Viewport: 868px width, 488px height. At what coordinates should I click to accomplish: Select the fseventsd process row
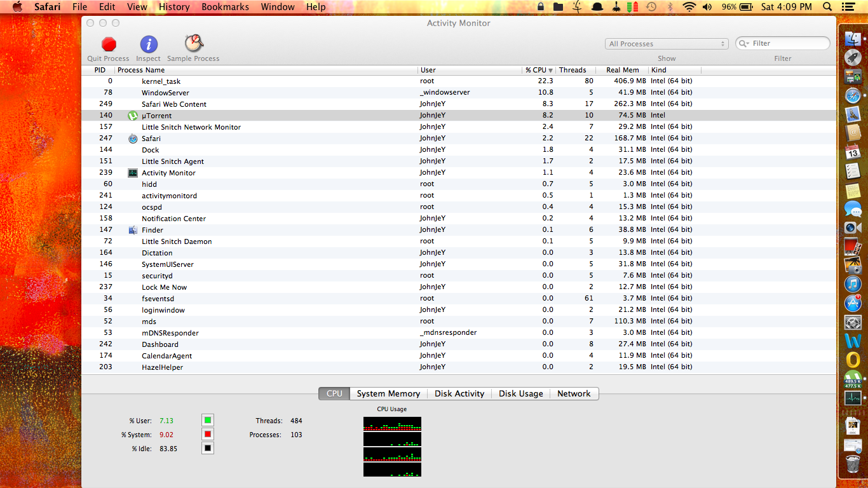click(458, 299)
